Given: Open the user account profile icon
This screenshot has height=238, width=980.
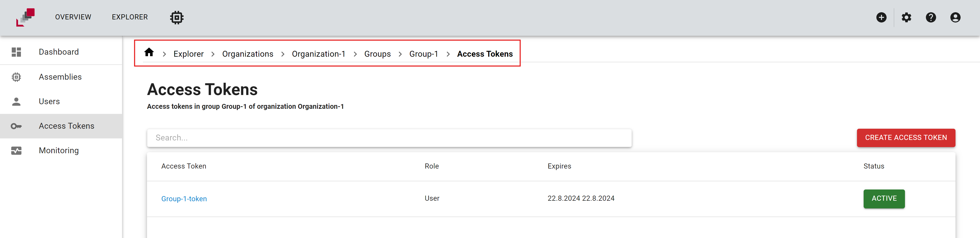Looking at the screenshot, I should click(955, 18).
